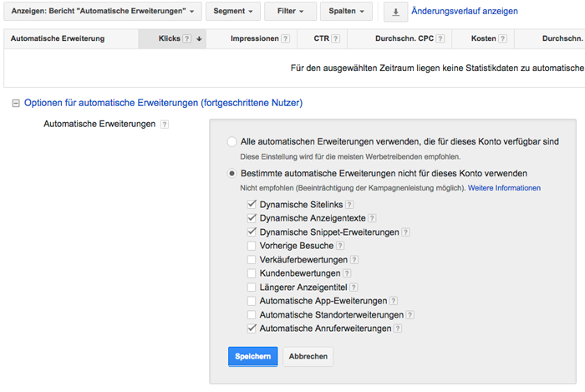
Task: Open the Spalten dropdown
Action: [x=346, y=11]
